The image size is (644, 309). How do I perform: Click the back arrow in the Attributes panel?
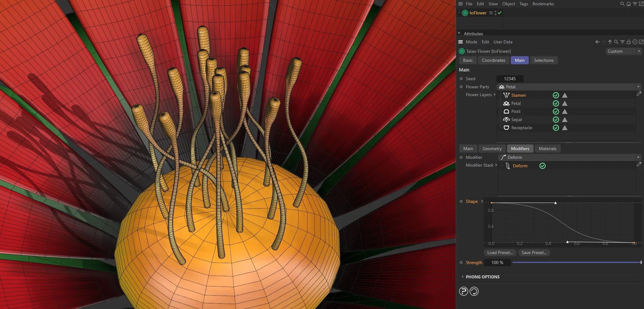[x=597, y=42]
